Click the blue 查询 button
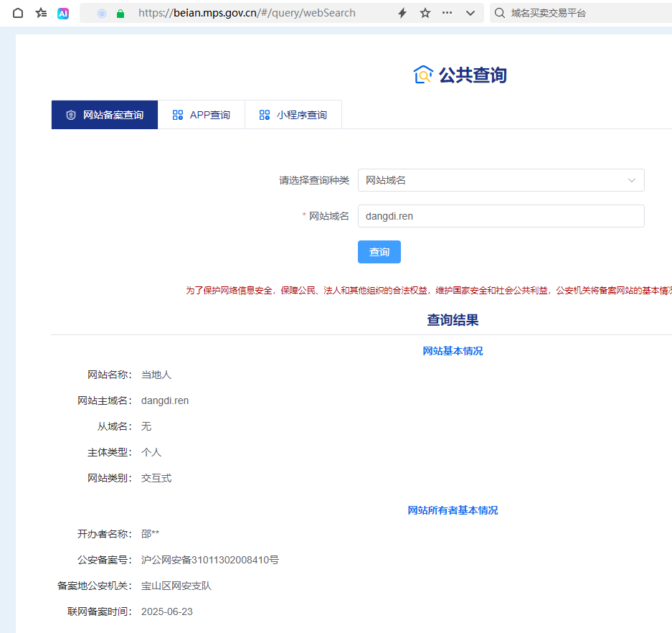 click(x=379, y=252)
